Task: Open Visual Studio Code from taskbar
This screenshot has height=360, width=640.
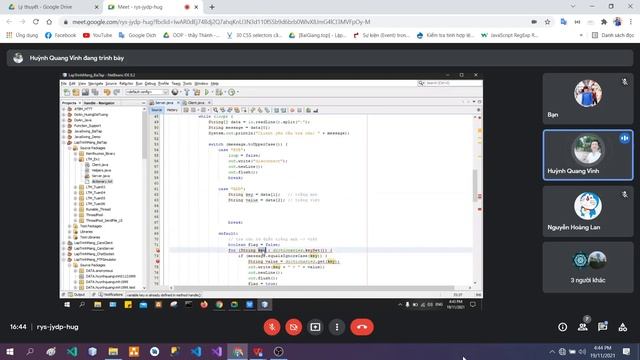Action: pos(196,351)
